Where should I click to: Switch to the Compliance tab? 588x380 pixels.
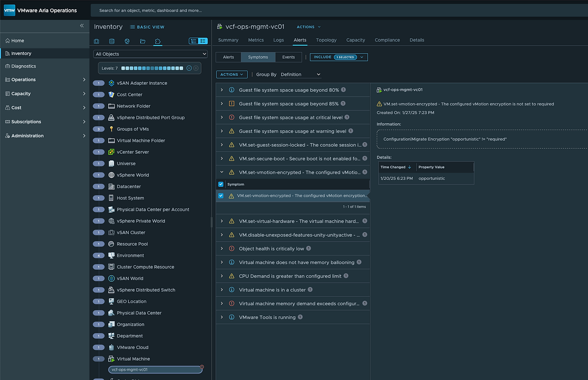(387, 40)
